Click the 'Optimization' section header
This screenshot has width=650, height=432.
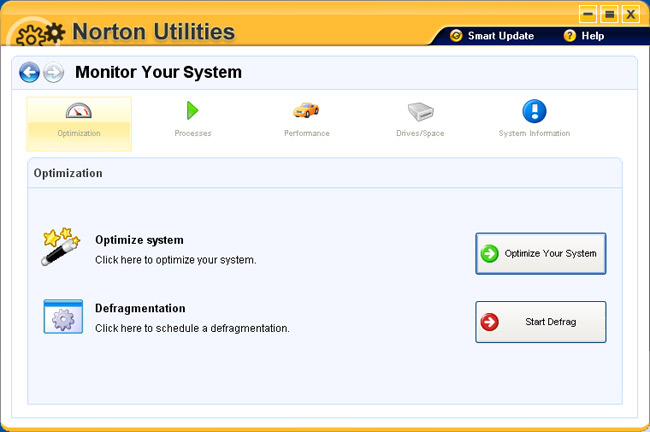68,173
